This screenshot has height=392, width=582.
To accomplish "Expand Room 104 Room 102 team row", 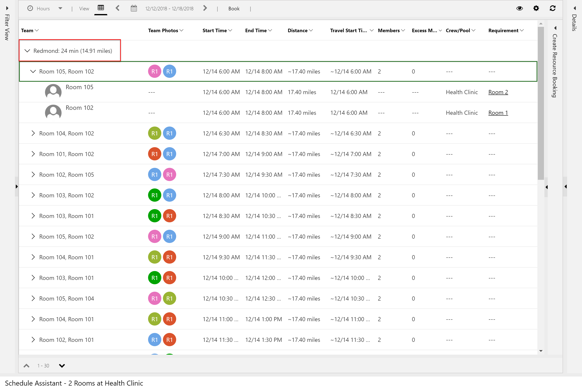I will [x=33, y=133].
